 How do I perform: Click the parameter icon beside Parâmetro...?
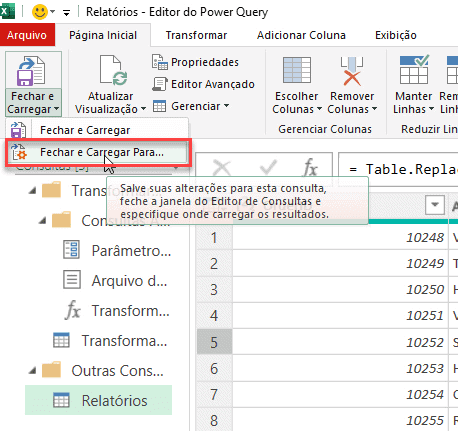click(71, 250)
